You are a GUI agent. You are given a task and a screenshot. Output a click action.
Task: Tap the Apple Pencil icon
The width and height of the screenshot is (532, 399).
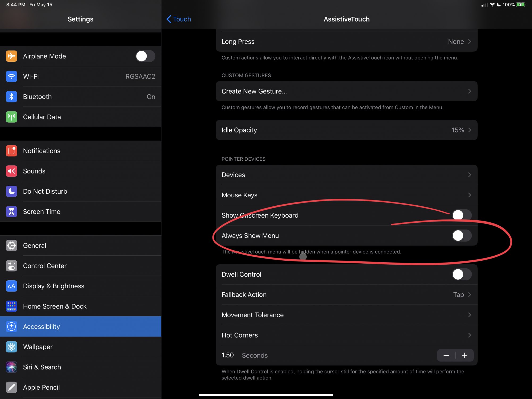point(11,387)
